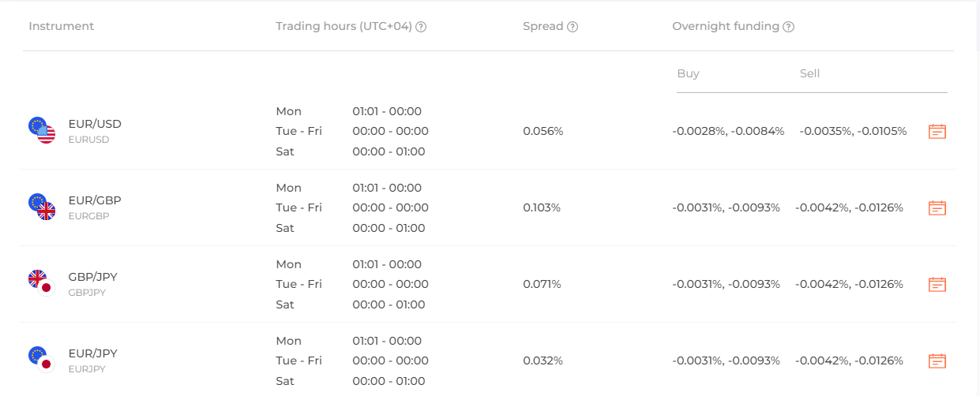The width and height of the screenshot is (980, 396).
Task: Click the Instrument column header
Action: (x=61, y=26)
